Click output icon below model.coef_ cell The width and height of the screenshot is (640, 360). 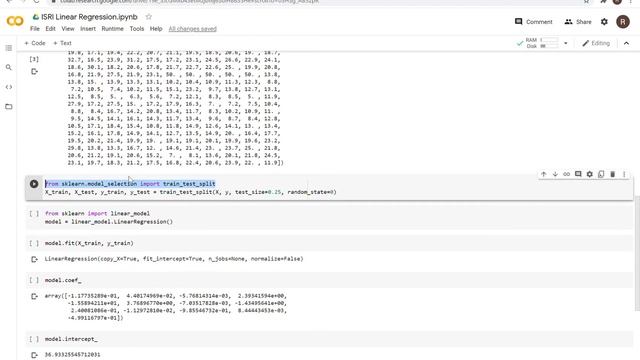click(x=34, y=296)
